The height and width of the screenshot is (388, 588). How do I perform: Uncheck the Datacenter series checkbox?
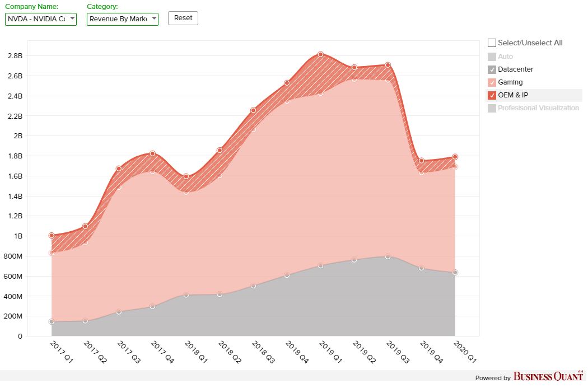click(492, 69)
